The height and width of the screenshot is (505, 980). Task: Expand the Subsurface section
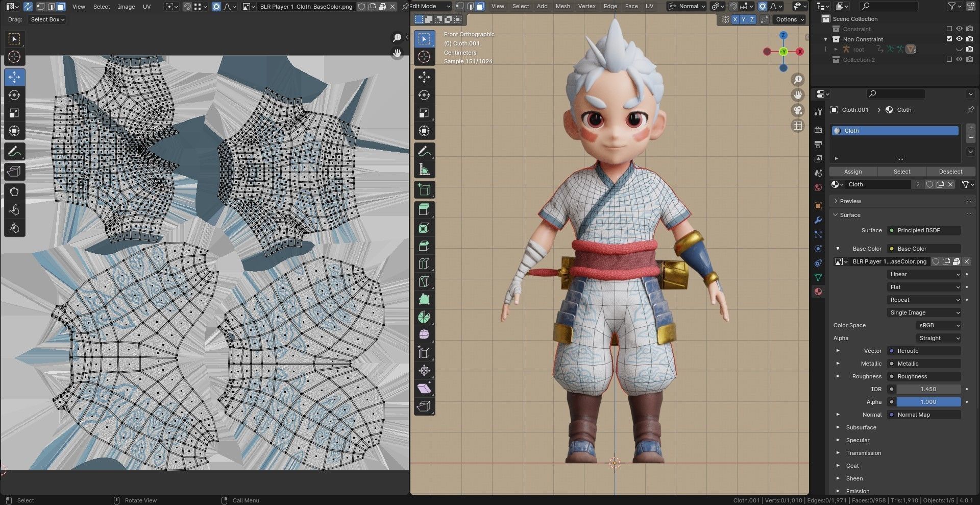[861, 427]
